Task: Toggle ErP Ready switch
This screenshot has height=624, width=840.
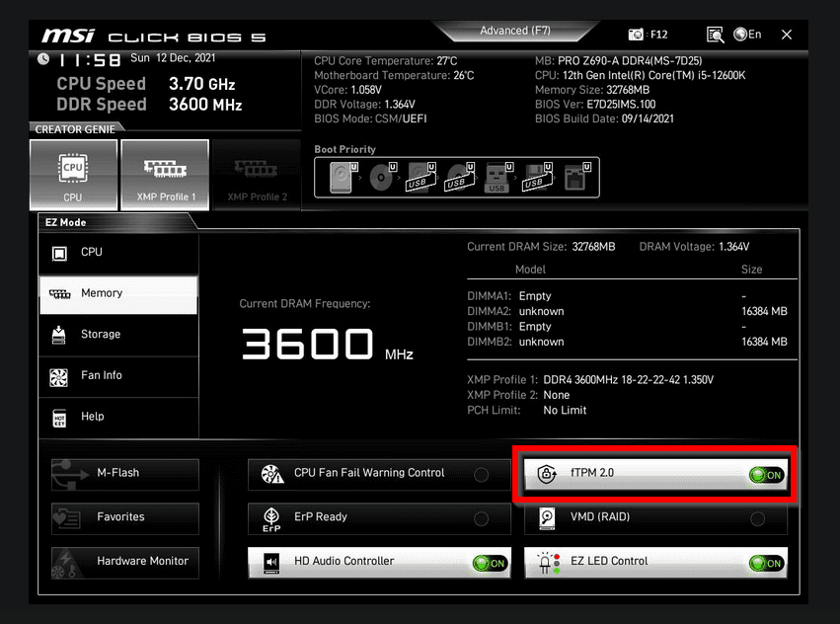Action: pos(481,519)
